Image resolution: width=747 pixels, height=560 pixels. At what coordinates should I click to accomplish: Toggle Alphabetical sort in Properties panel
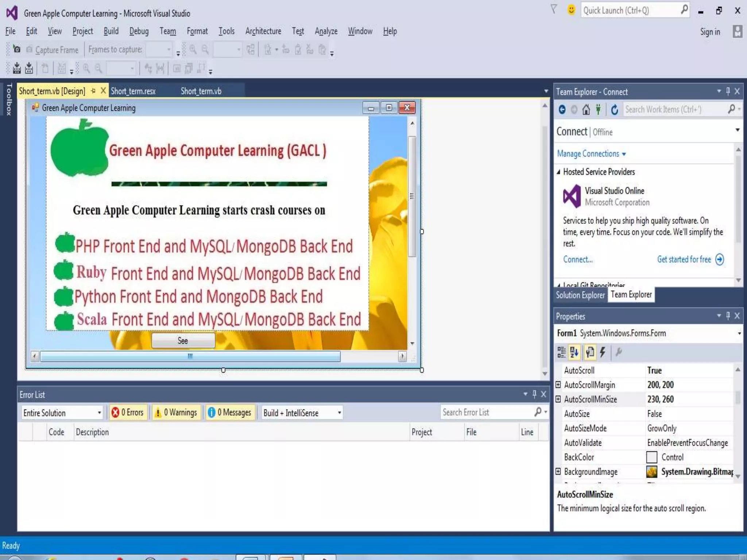click(x=574, y=352)
